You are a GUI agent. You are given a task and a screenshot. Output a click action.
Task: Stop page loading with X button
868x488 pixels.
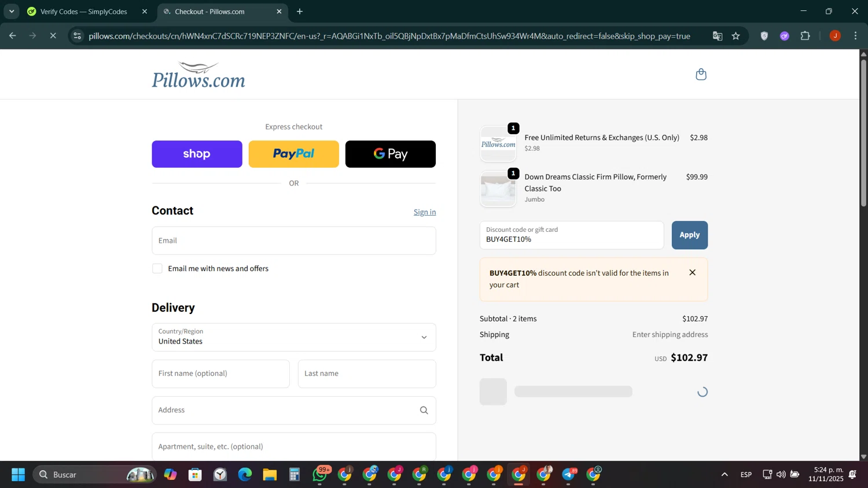pos(53,36)
